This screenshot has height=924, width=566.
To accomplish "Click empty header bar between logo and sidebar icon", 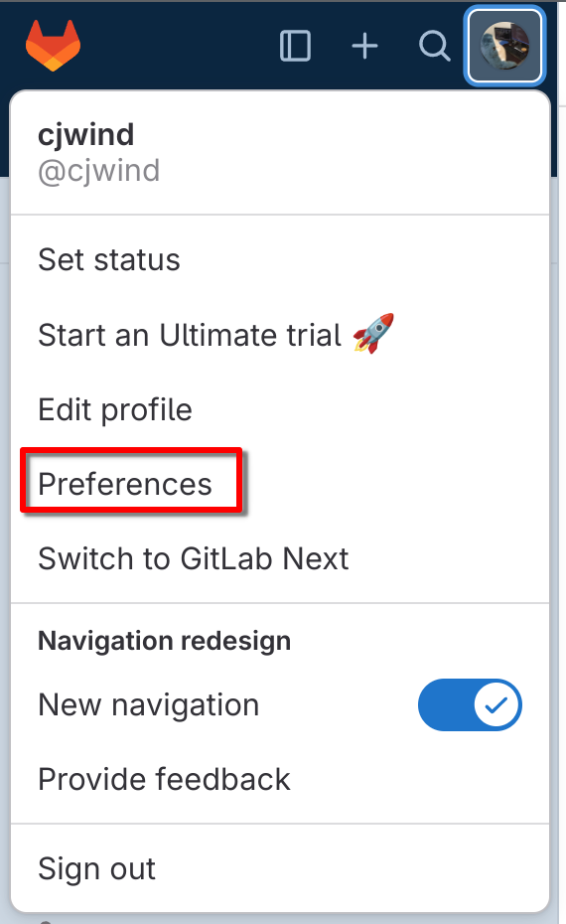I will [180, 46].
